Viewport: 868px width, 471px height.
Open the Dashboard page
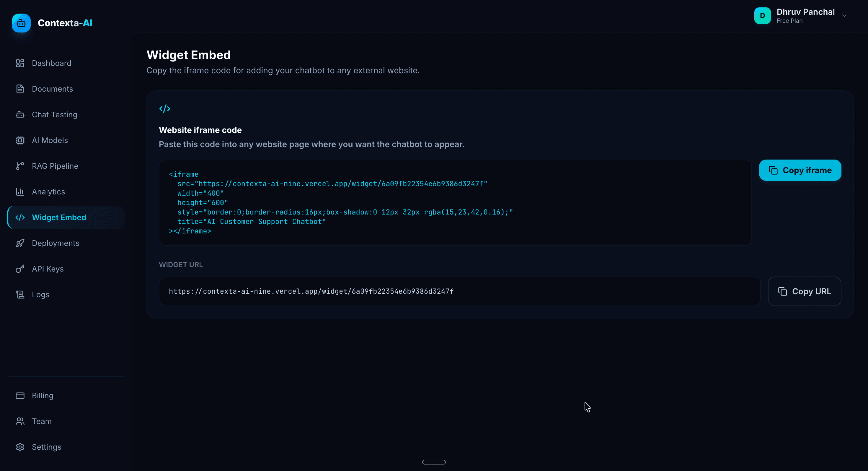tap(66, 64)
